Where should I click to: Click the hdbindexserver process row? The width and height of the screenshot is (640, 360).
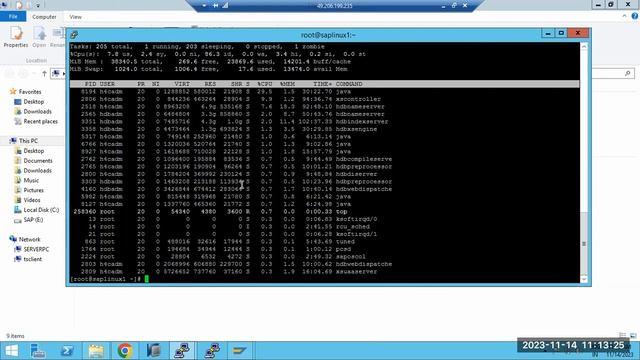coord(234,122)
